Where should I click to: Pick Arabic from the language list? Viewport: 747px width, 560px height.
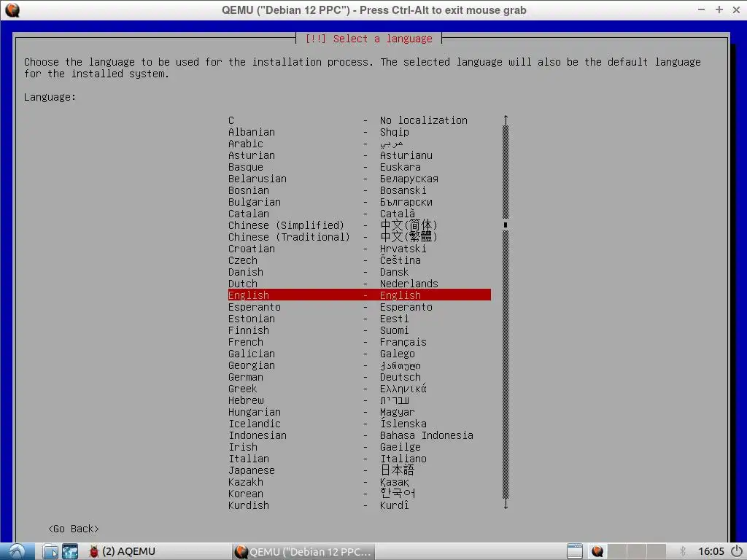tap(359, 144)
